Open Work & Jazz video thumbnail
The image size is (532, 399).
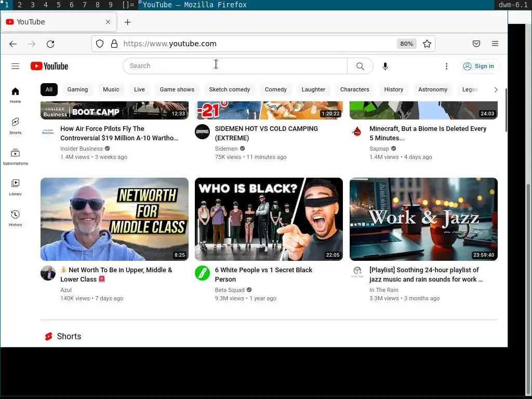(423, 219)
